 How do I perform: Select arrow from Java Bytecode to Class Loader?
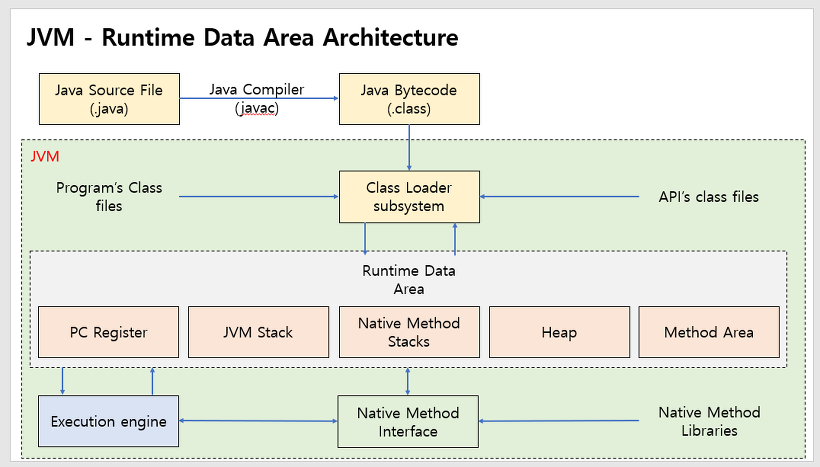[409, 147]
